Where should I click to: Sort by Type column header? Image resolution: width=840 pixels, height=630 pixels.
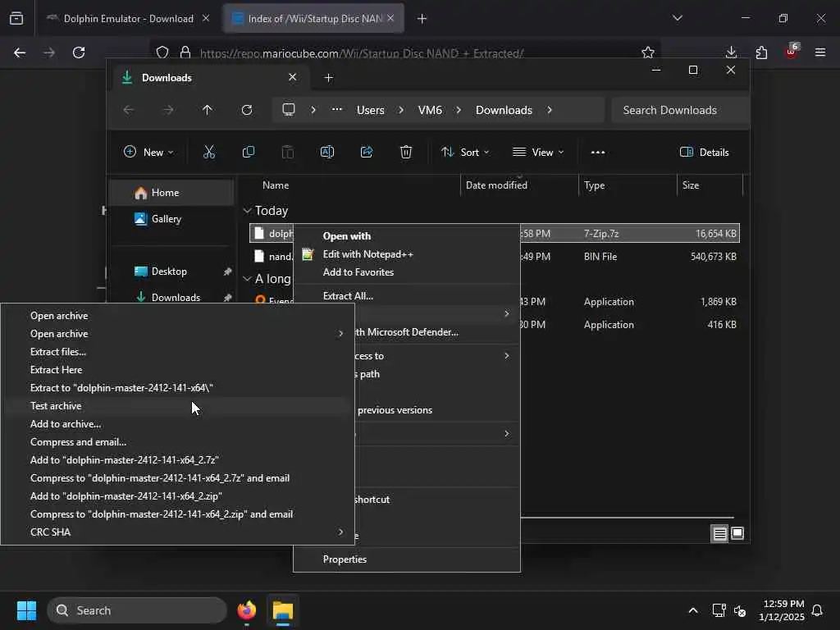point(595,185)
